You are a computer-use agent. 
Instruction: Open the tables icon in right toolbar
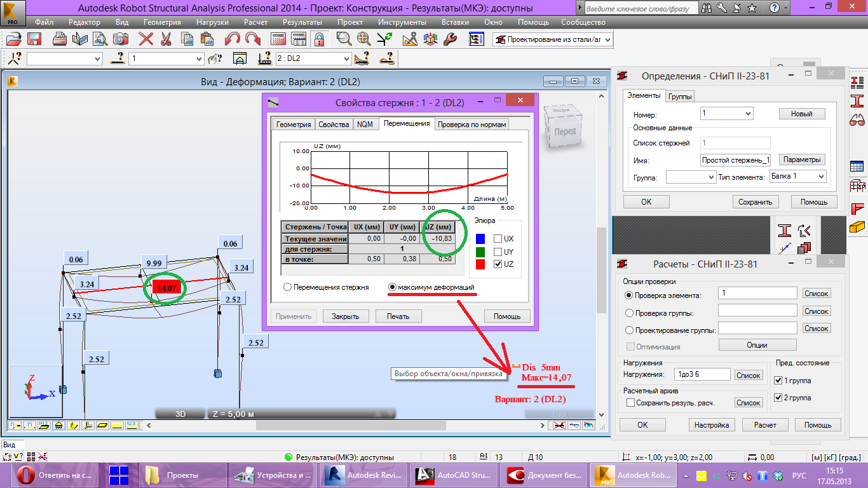click(857, 167)
